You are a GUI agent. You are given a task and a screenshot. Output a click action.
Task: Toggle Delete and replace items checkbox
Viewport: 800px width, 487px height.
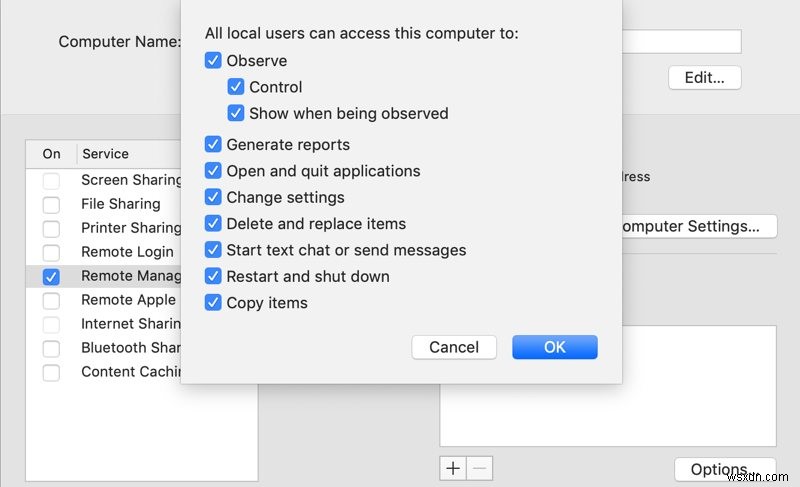[x=213, y=224]
